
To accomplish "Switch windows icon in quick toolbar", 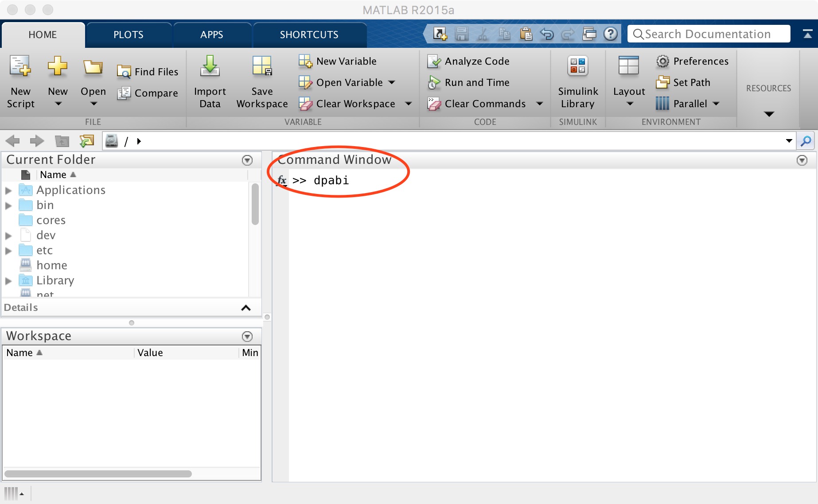I will [589, 34].
